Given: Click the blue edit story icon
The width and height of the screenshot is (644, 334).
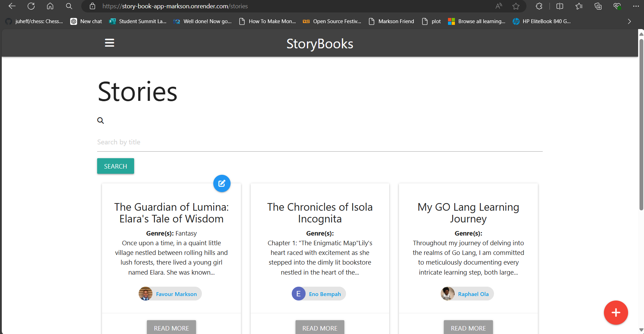Looking at the screenshot, I should (x=222, y=183).
